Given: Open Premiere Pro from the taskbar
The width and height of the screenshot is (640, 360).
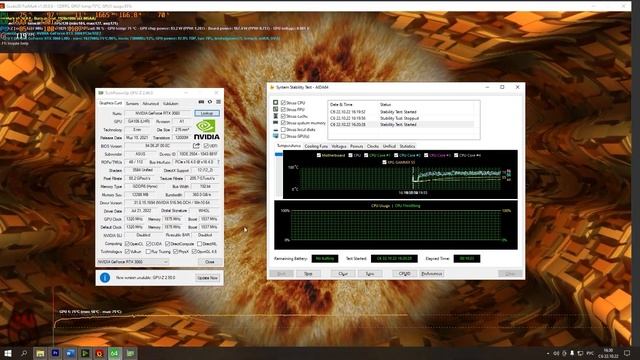Looking at the screenshot, I should [55, 353].
